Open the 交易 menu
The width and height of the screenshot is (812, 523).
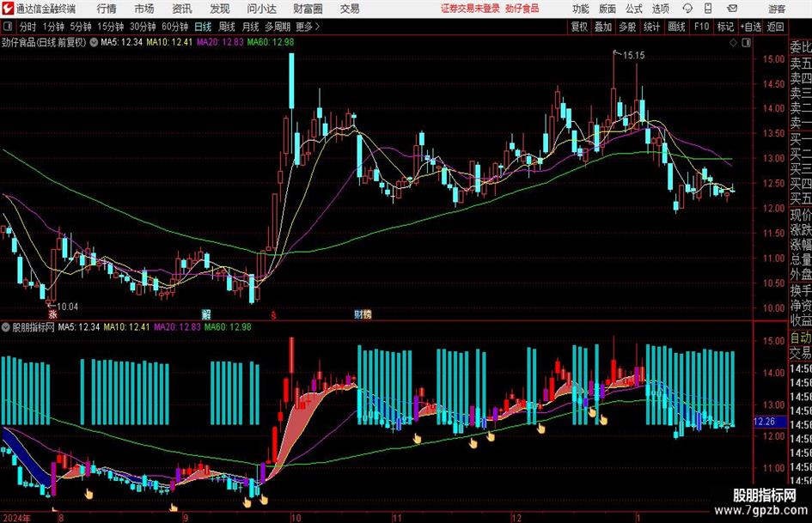point(350,9)
